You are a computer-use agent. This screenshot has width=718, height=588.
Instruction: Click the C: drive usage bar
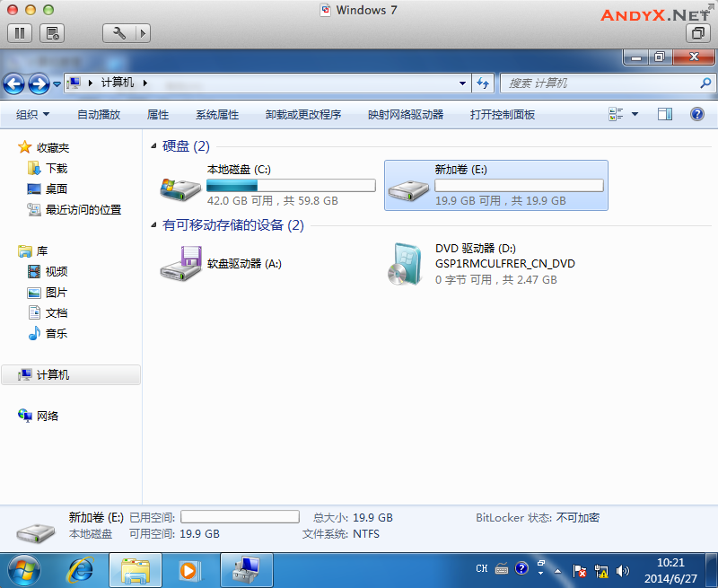tap(291, 186)
